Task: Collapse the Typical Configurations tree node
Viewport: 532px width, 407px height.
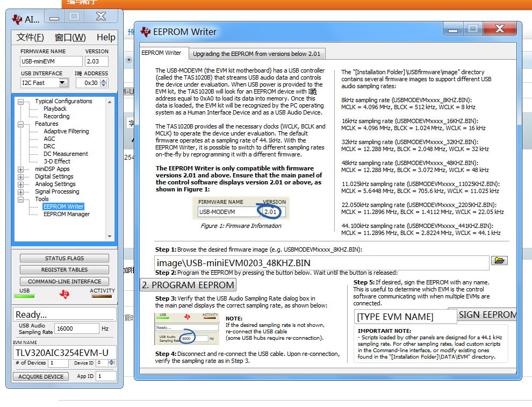Action: [21, 102]
